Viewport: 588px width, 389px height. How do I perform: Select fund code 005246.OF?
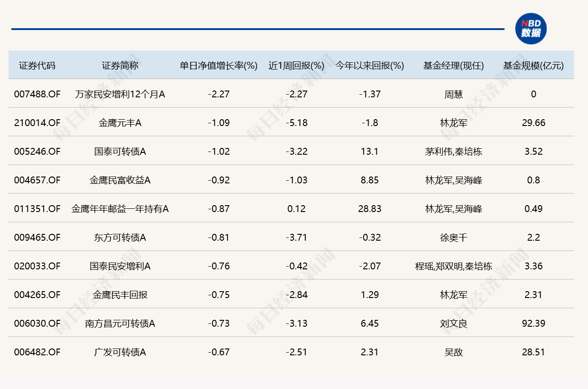coord(37,152)
